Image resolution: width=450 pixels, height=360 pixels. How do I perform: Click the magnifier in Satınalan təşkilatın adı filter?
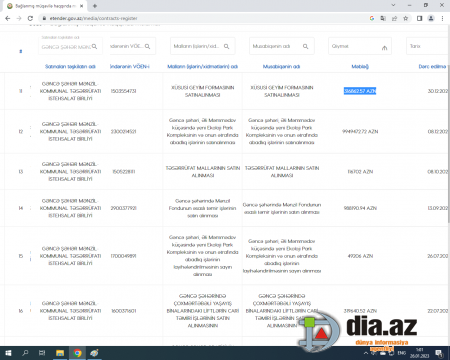95,46
